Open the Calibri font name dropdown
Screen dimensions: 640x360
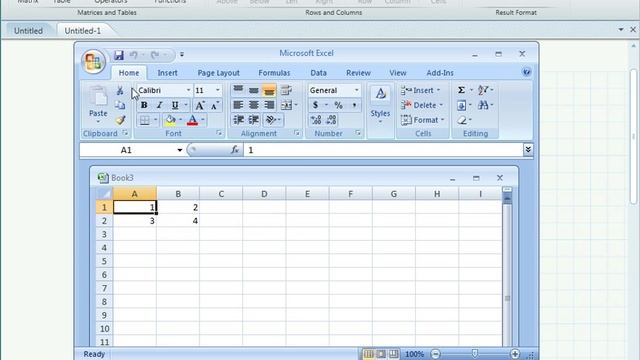tap(188, 90)
